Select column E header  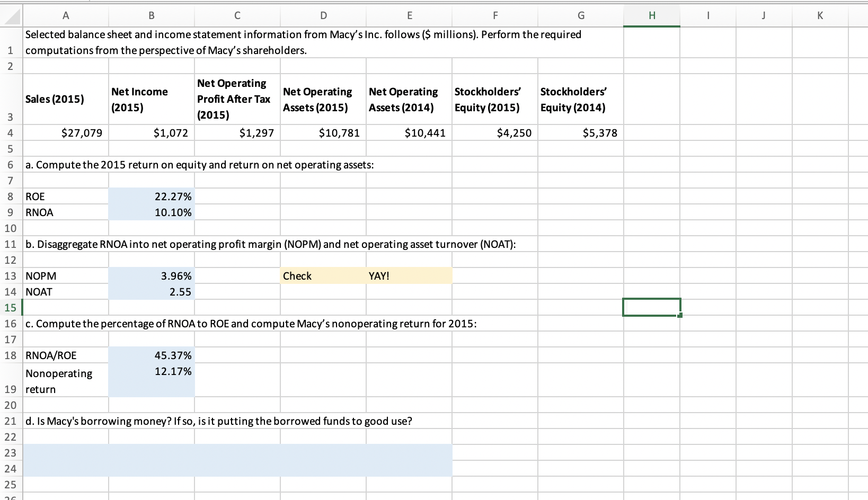pyautogui.click(x=409, y=16)
